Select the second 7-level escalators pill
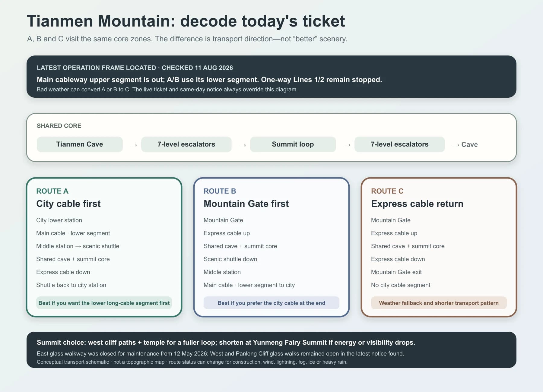Image resolution: width=543 pixels, height=392 pixels. tap(399, 144)
